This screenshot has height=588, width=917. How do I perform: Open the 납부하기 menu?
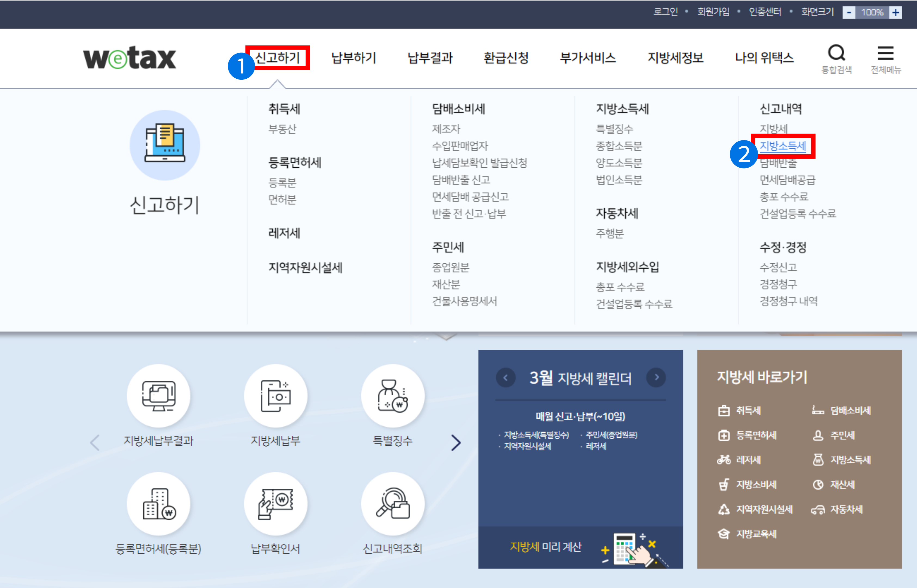pos(353,58)
